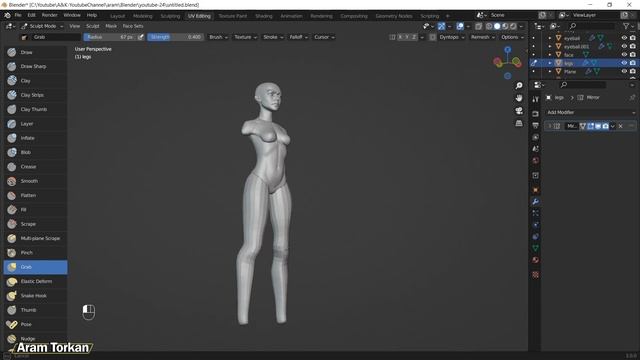Screen dimensions: 640x360
Task: Expand the legs object in outliner
Action: (550, 63)
